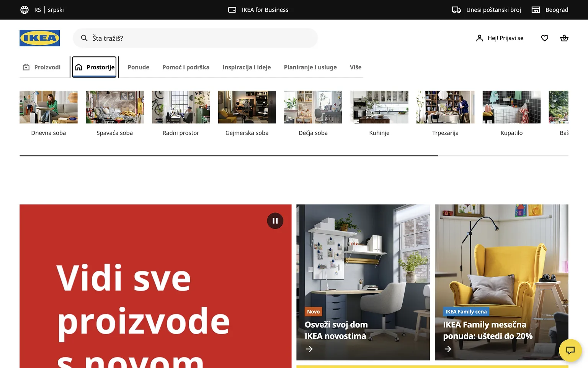This screenshot has width=588, height=368.
Task: Click the globe language icon
Action: (24, 10)
